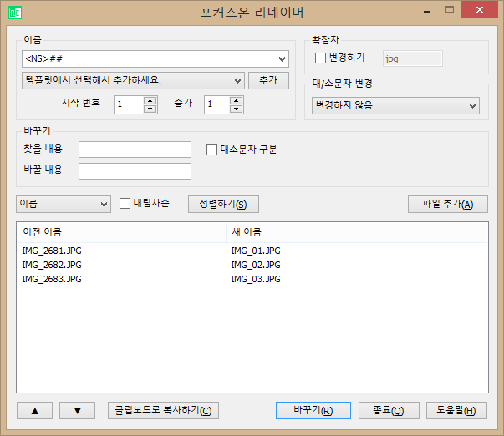504x436 pixels.
Task: Click the 새 이름 column header
Action: pos(330,231)
